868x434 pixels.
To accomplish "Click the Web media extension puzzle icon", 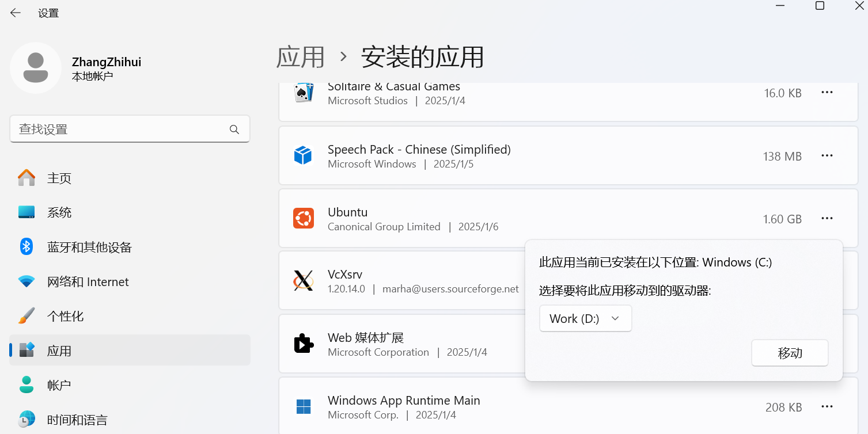I will 304,344.
